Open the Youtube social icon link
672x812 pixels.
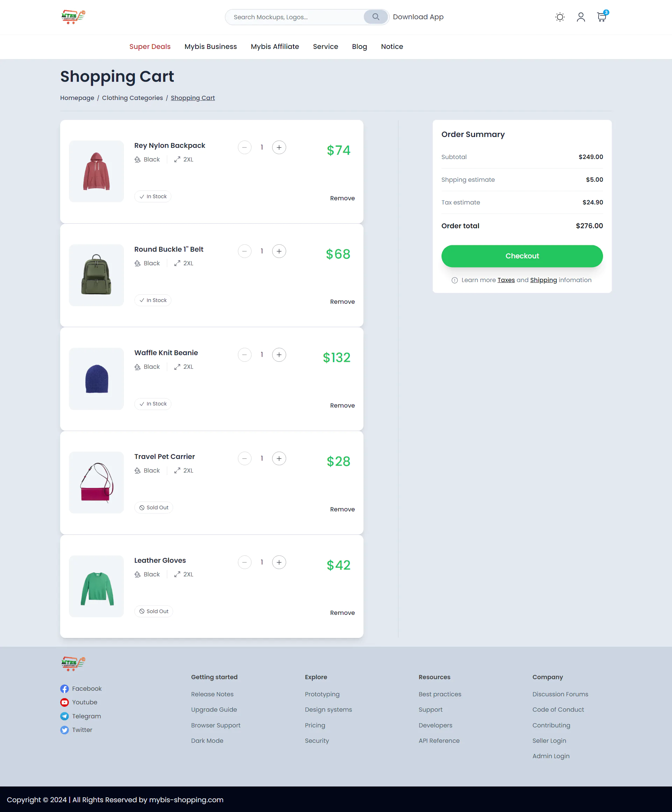click(65, 702)
